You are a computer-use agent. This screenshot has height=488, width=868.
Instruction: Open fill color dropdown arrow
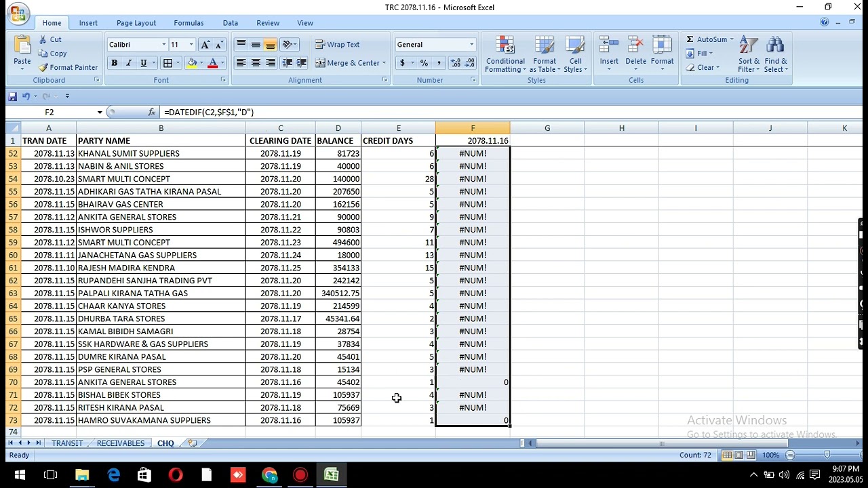point(201,63)
